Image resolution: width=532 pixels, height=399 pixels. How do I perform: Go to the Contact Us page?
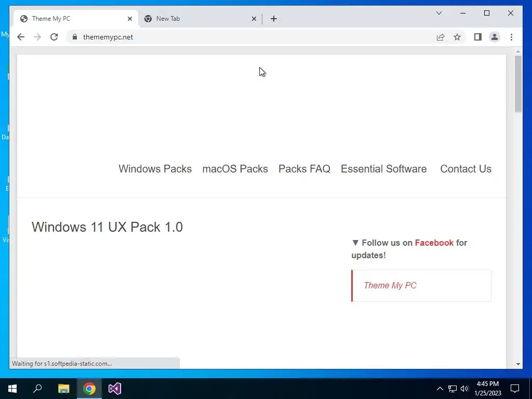pos(465,169)
